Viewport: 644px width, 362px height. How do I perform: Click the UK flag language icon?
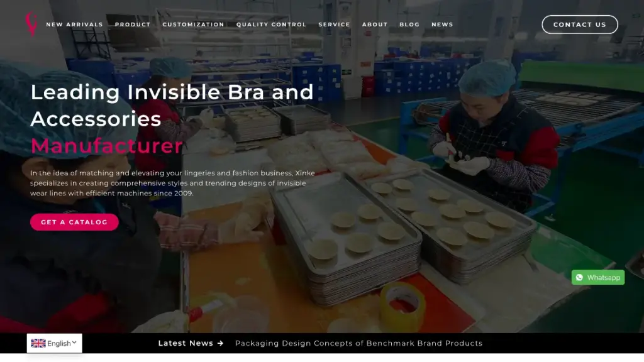pyautogui.click(x=38, y=343)
